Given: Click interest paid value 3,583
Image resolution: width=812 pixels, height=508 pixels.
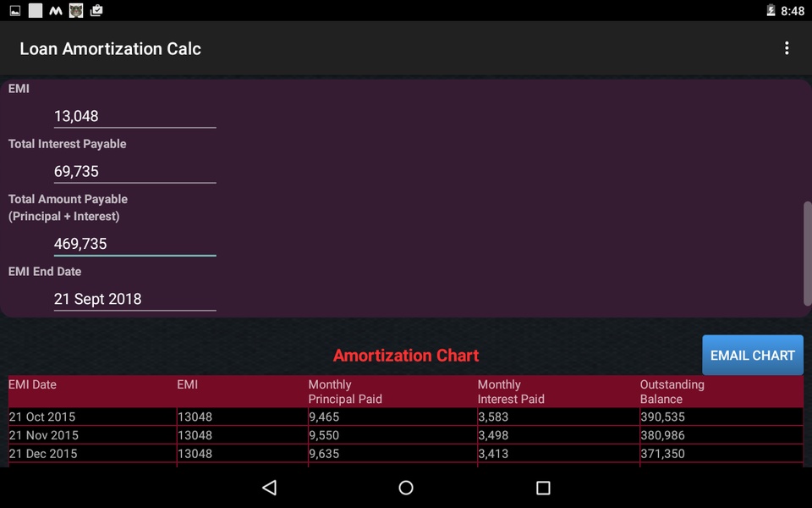Looking at the screenshot, I should 493,417.
